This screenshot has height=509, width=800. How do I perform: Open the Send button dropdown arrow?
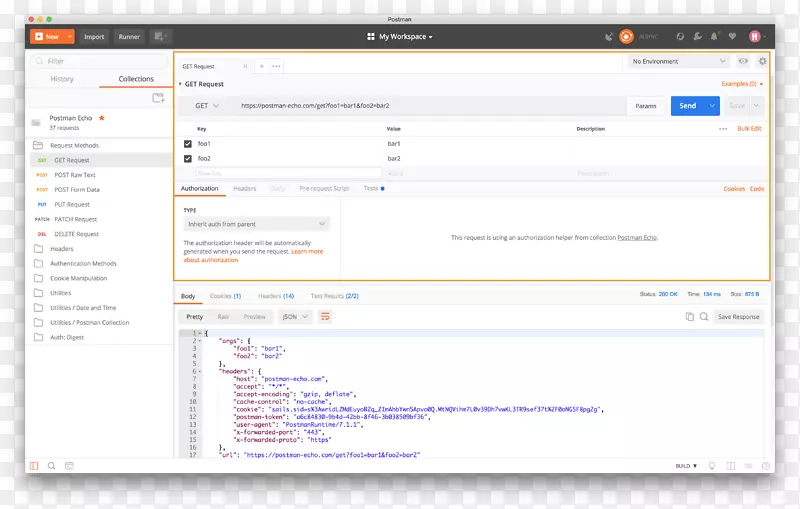click(712, 106)
